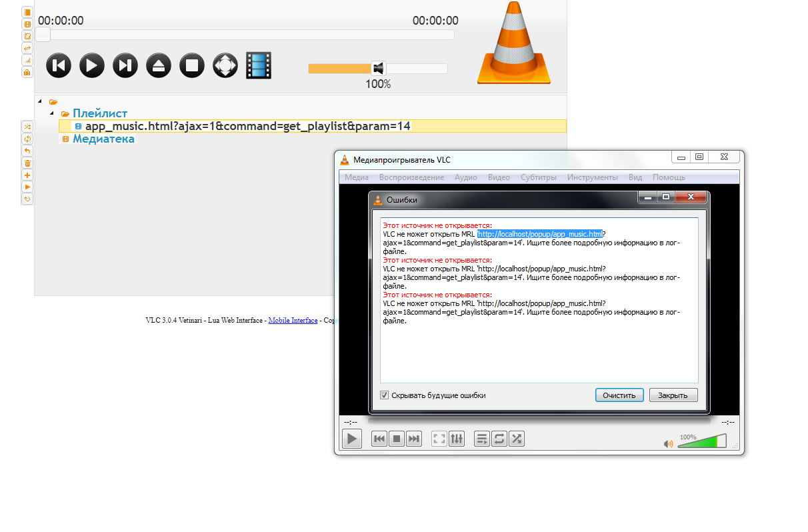This screenshot has height=532, width=808.
Task: Toggle fullscreen with the four-arrow round button
Action: coord(225,65)
